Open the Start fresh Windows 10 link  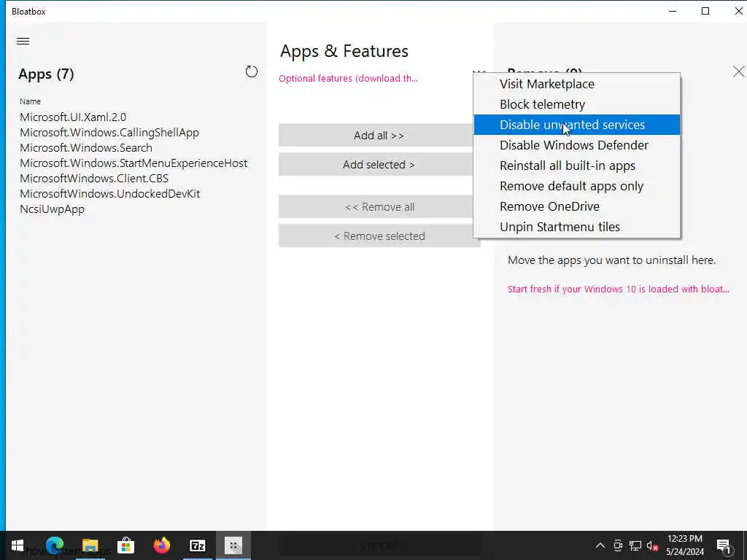click(x=618, y=289)
